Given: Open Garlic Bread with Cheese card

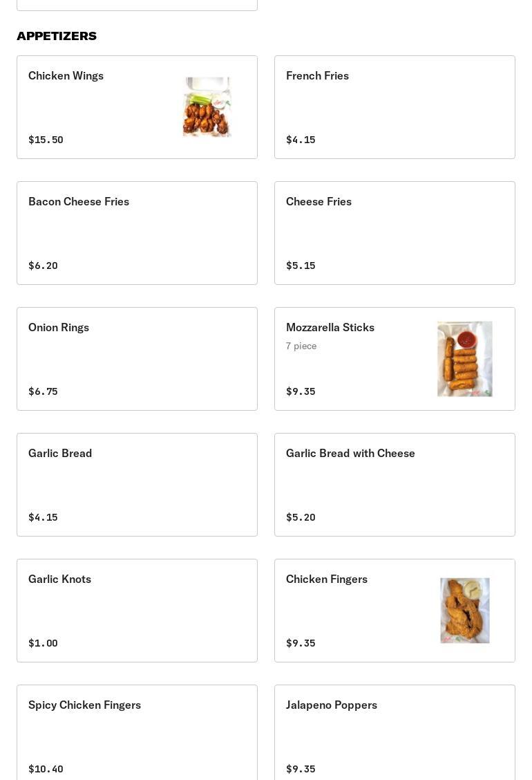Looking at the screenshot, I should 395,485.
